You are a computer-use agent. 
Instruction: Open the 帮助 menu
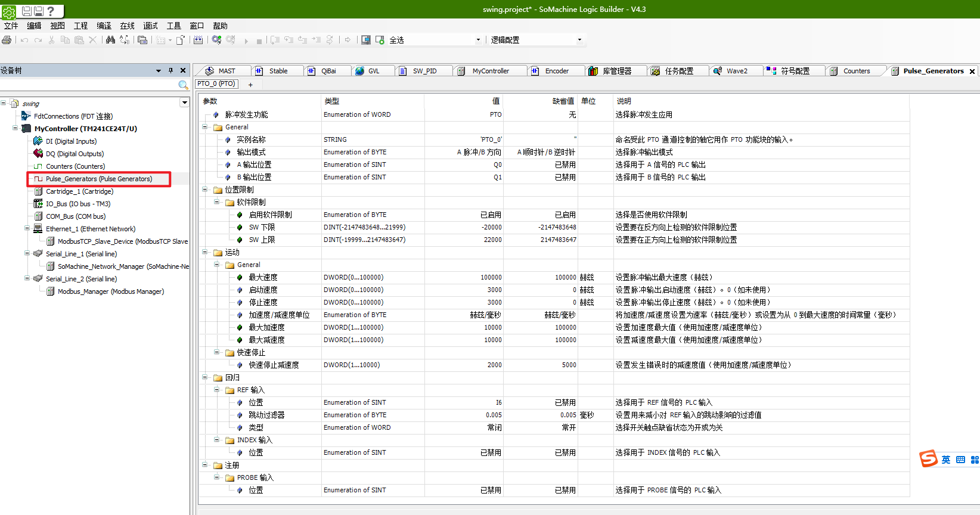[220, 26]
